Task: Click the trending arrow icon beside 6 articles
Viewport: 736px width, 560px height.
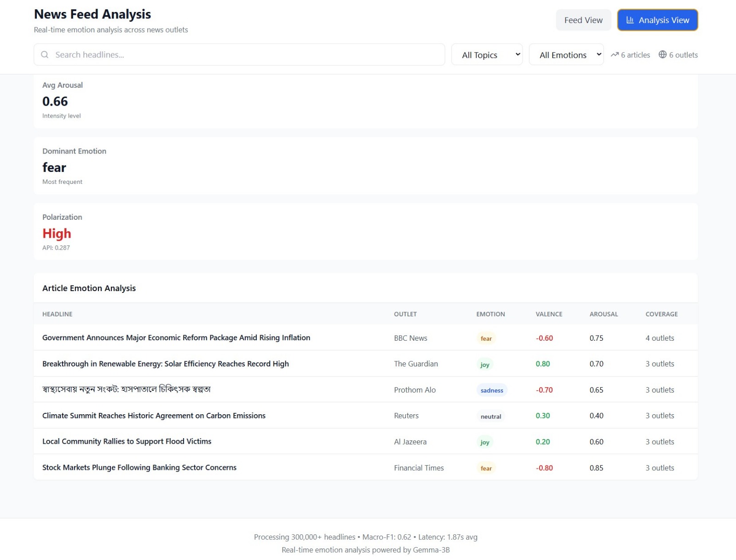Action: click(x=615, y=55)
